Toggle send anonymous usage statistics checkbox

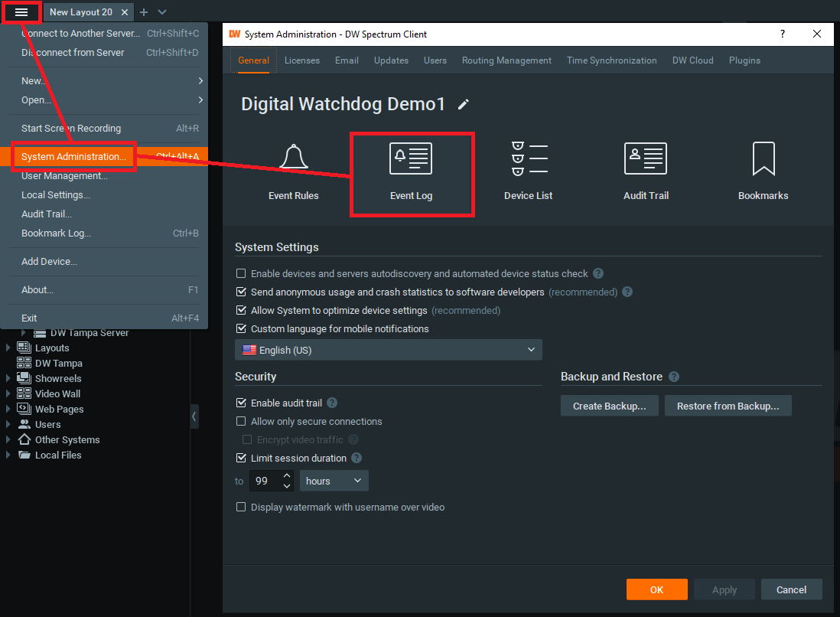pyautogui.click(x=241, y=292)
